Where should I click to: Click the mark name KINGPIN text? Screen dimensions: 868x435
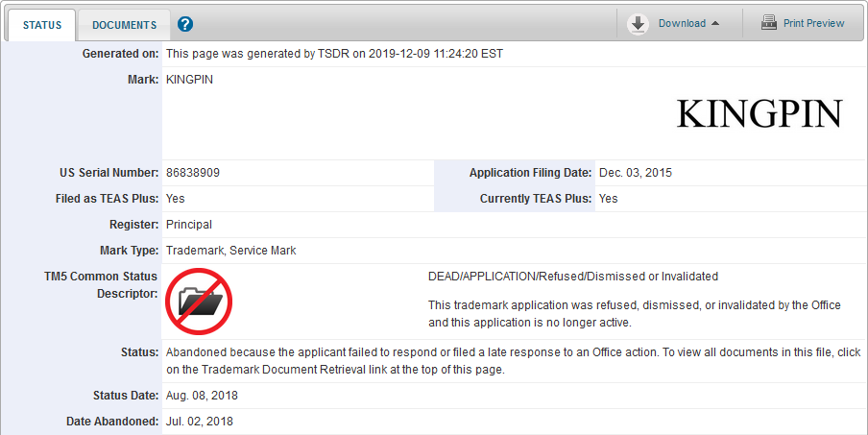[x=189, y=80]
